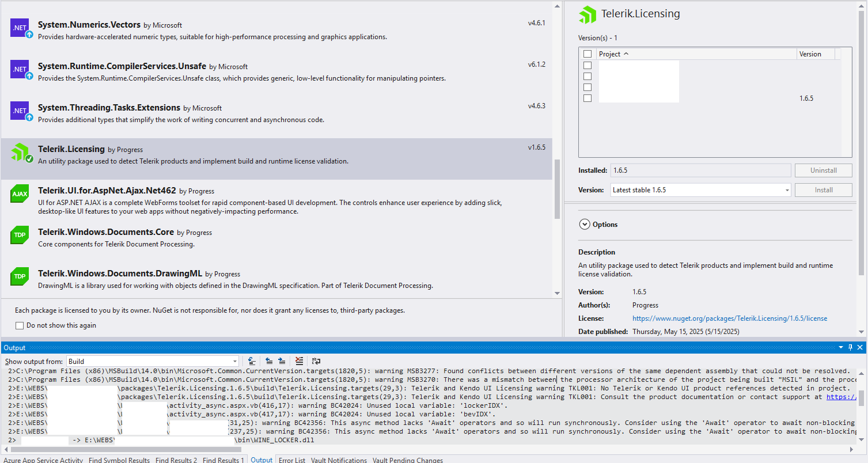
Task: Open the Telerik.Licensing license link
Action: pyautogui.click(x=730, y=318)
